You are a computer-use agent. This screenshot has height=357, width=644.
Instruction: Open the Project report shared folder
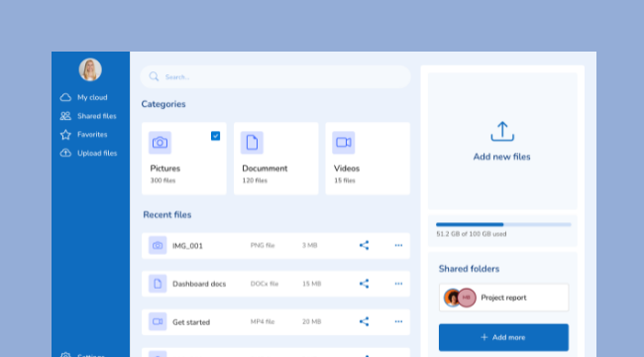(x=504, y=297)
